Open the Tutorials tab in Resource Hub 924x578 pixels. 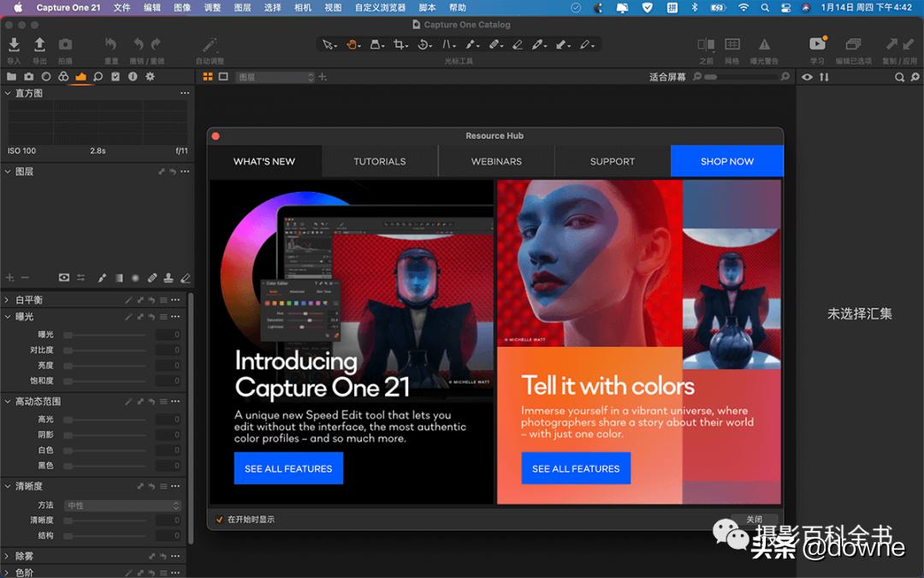380,161
